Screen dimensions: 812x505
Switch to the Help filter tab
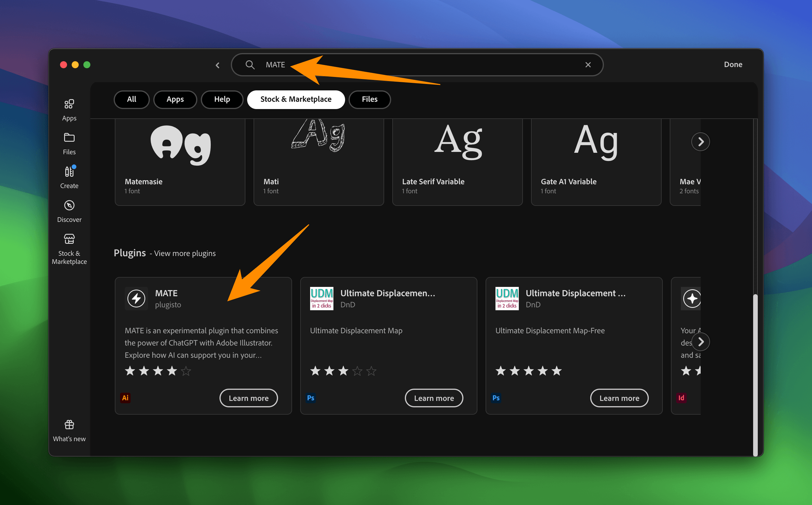[x=222, y=99]
